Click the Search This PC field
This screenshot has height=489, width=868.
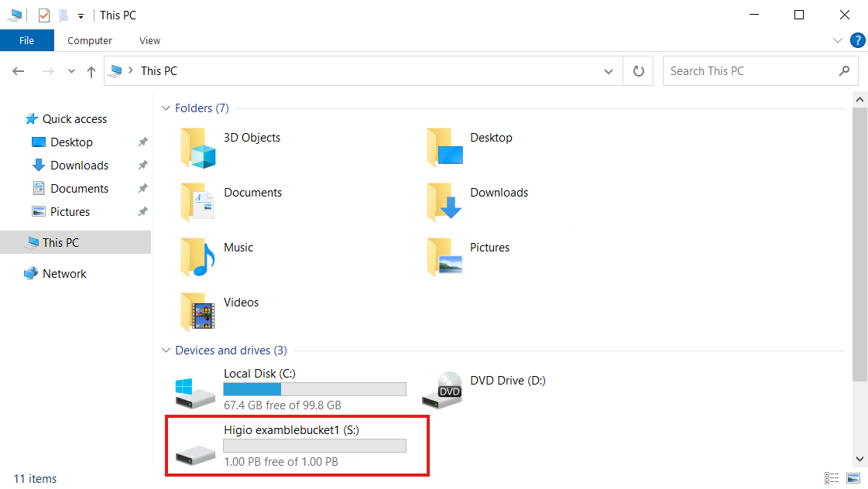click(x=751, y=71)
